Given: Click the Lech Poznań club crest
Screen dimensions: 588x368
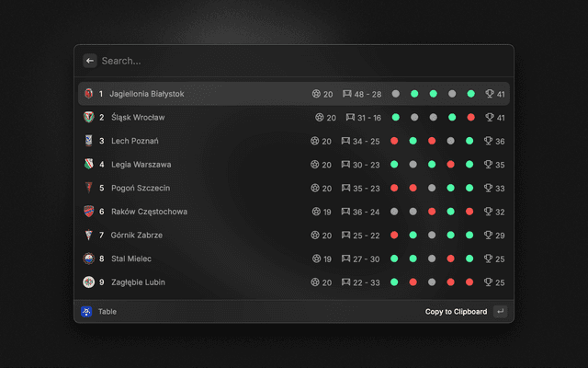Looking at the screenshot, I should (88, 141).
